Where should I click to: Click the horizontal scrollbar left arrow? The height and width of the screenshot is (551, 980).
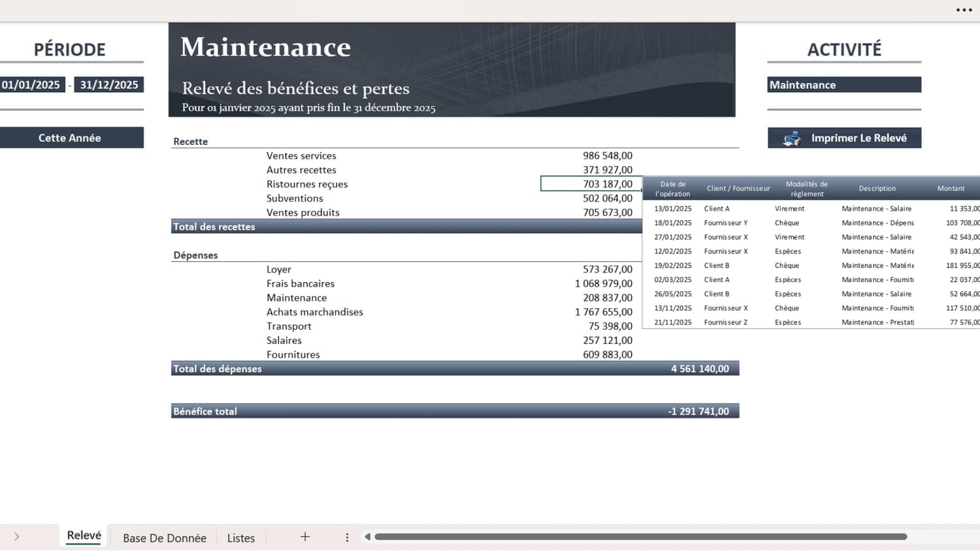(x=367, y=537)
